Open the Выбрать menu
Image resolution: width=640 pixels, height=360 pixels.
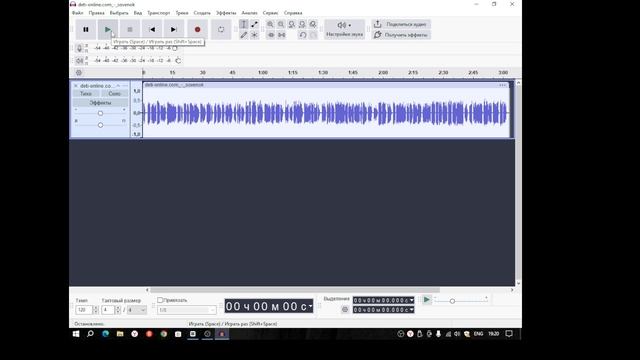click(119, 13)
